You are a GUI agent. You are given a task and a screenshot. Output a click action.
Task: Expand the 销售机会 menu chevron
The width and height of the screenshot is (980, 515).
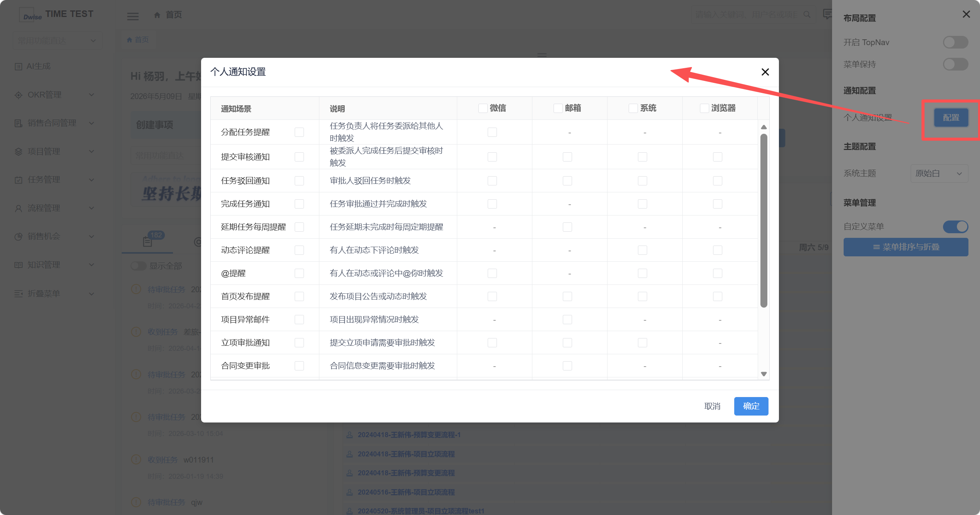[92, 236]
